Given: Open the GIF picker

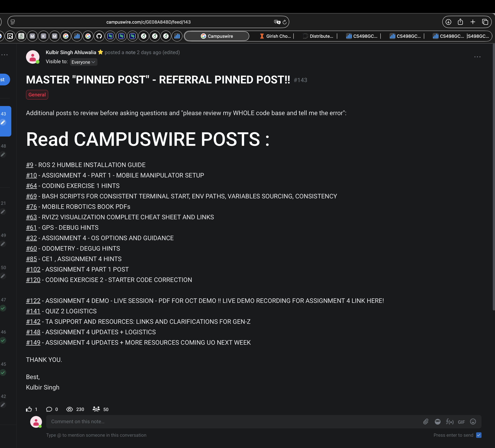Looking at the screenshot, I should pyautogui.click(x=461, y=422).
